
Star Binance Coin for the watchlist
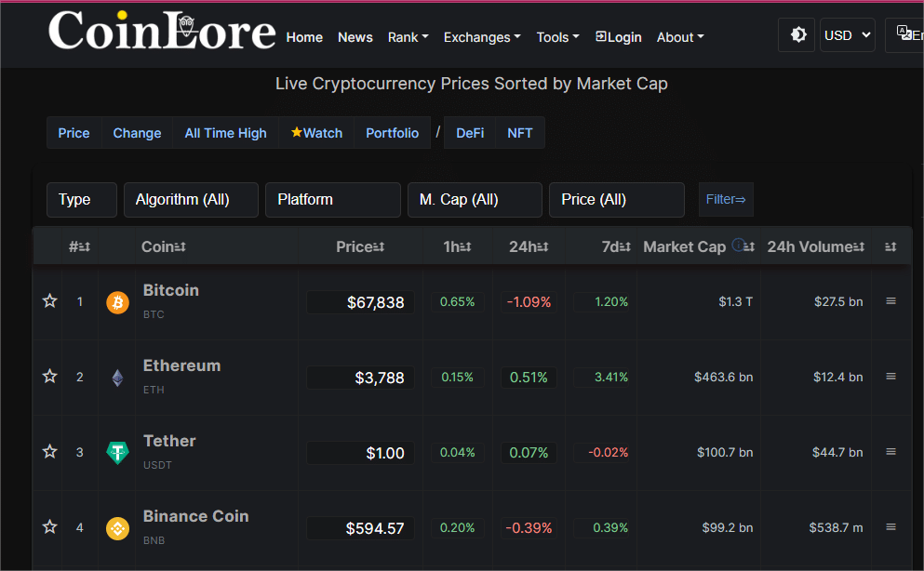coord(50,527)
